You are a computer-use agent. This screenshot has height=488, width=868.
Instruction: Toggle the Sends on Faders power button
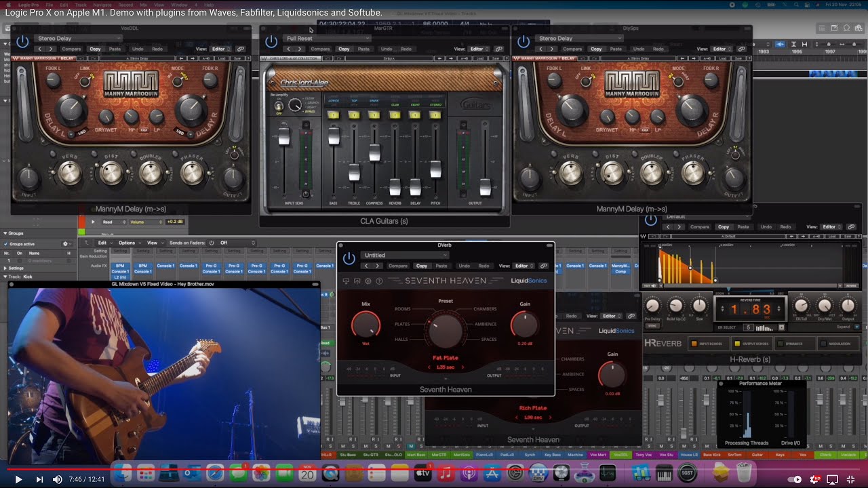coord(212,243)
